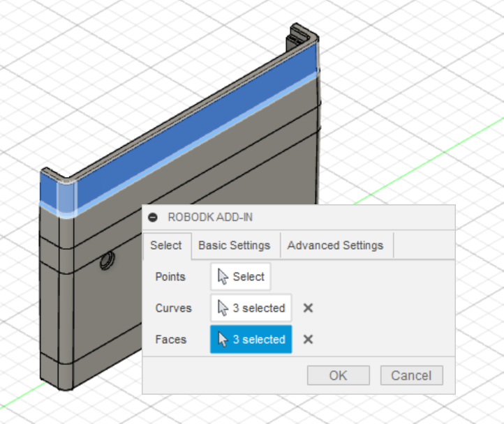This screenshot has height=424, width=504.
Task: Confirm the dialog with OK
Action: (338, 376)
